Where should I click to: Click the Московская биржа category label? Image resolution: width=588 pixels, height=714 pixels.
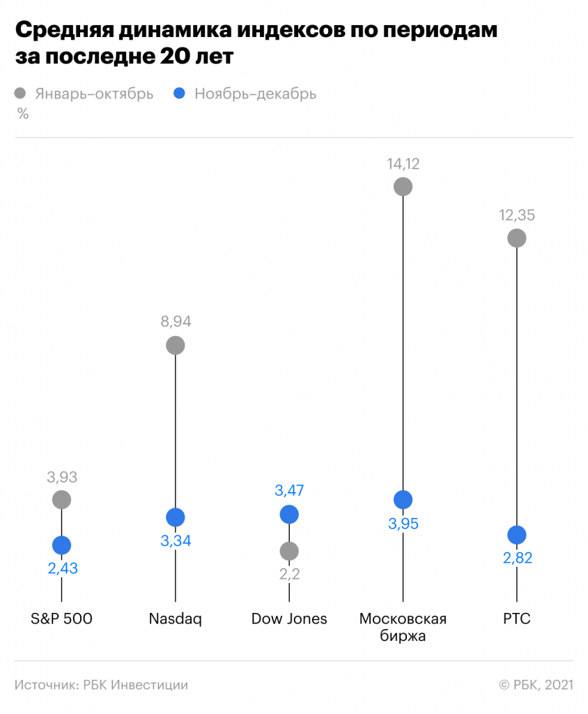pyautogui.click(x=403, y=627)
